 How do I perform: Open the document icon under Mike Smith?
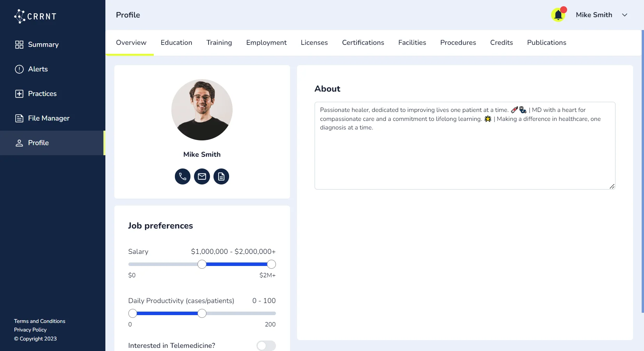[221, 177]
